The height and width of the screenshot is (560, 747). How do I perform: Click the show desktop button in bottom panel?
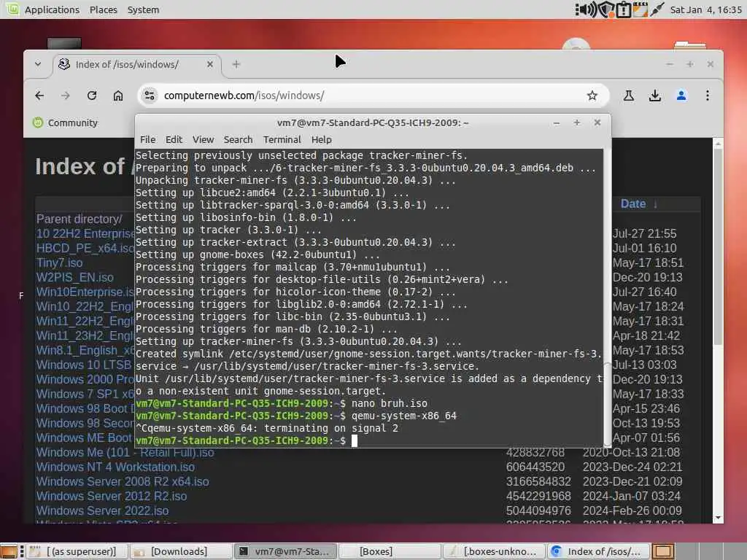coord(9,551)
